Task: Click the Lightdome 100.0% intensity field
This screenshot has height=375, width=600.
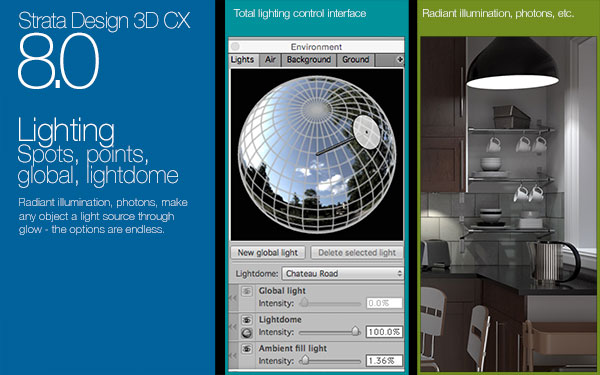Action: 384,332
